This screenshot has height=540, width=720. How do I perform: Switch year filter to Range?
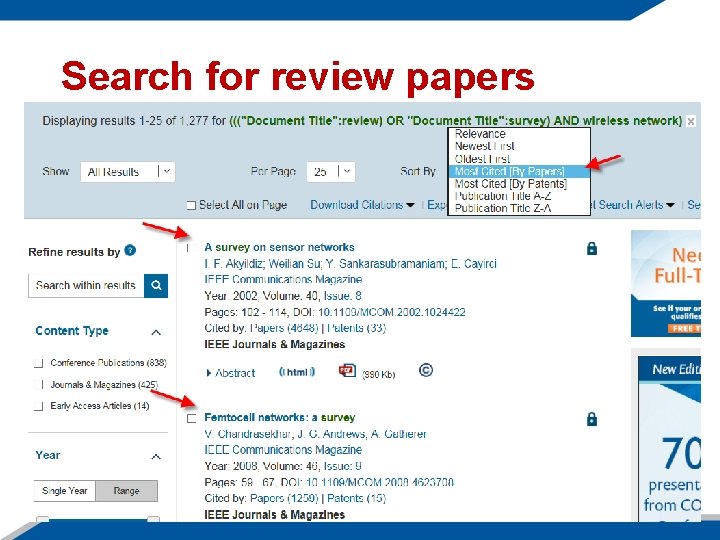(x=126, y=491)
